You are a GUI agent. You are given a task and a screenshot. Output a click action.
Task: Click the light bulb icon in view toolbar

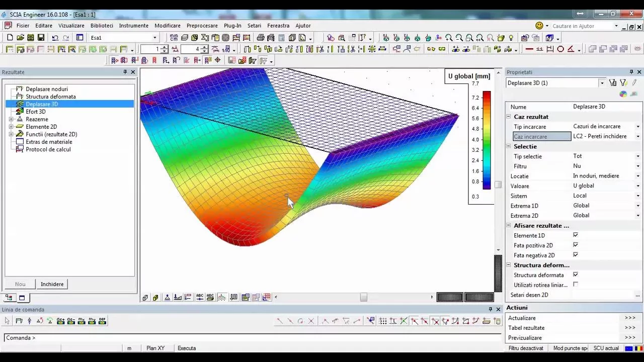coord(511,38)
